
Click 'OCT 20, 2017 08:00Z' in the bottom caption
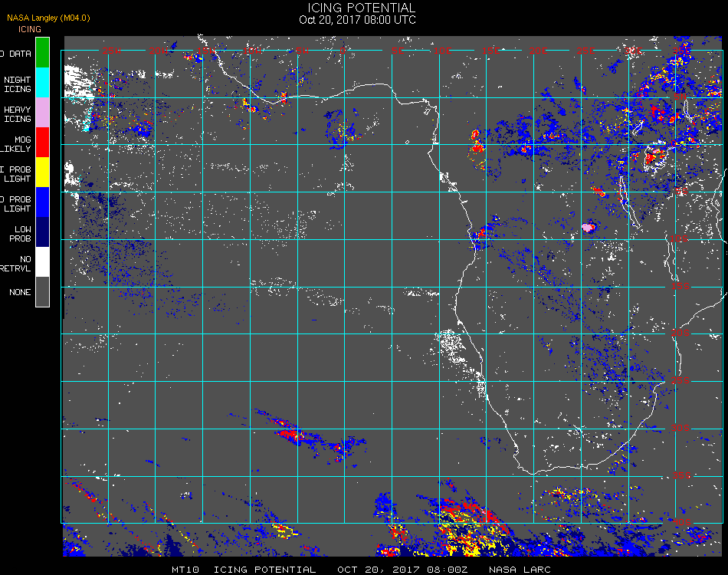pos(402,570)
